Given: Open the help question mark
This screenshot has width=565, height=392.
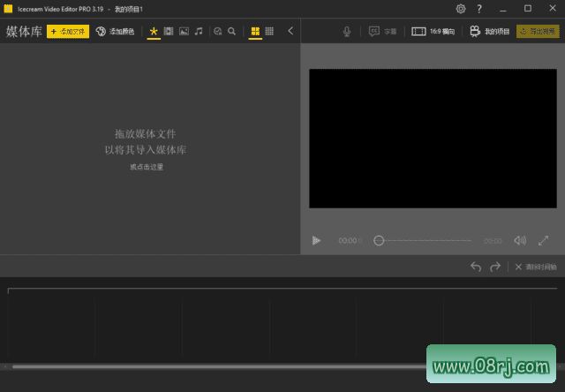Looking at the screenshot, I should point(478,9).
